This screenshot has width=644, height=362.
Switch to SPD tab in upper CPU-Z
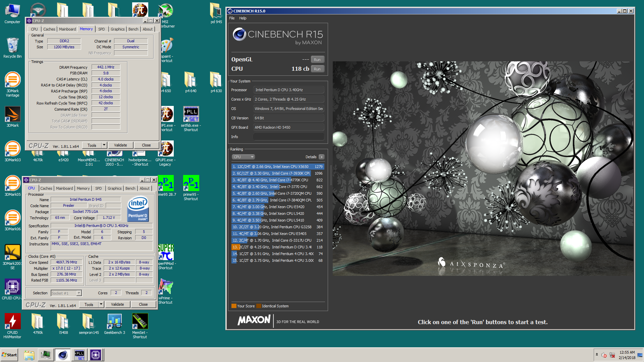[x=101, y=29]
